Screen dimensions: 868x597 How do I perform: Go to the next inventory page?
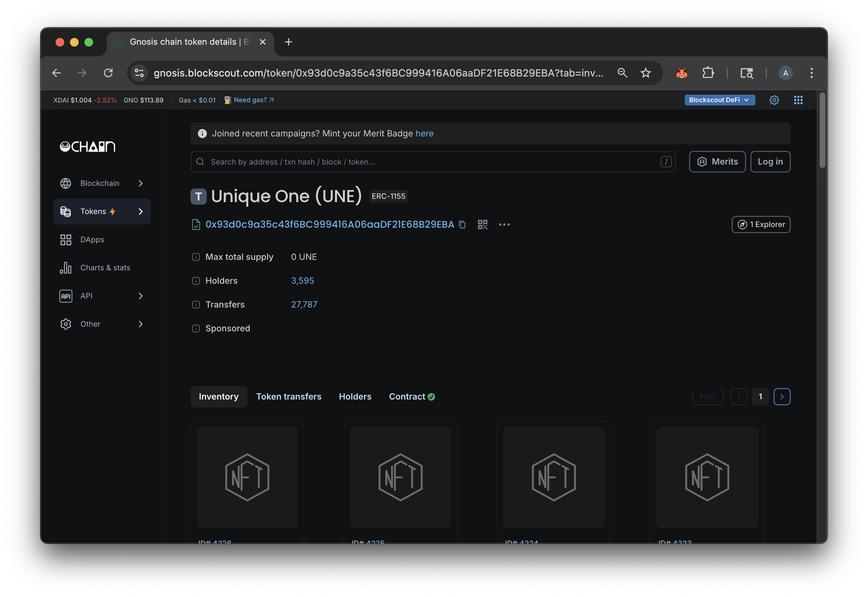782,397
